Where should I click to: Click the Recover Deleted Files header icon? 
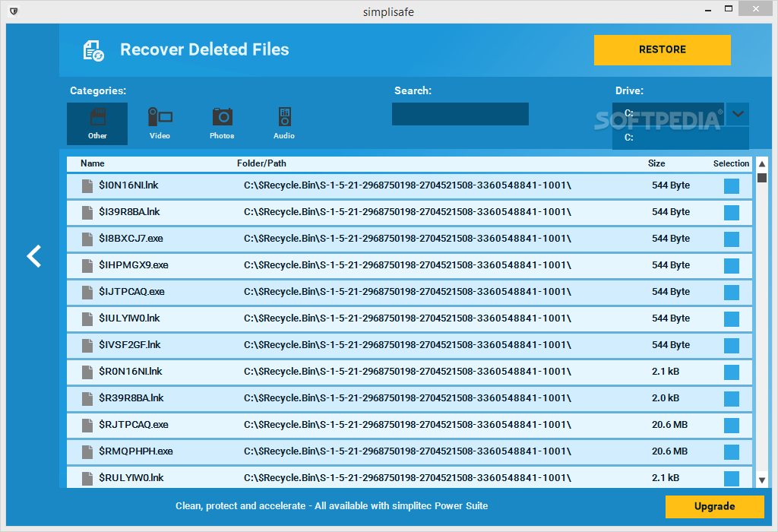[x=93, y=51]
